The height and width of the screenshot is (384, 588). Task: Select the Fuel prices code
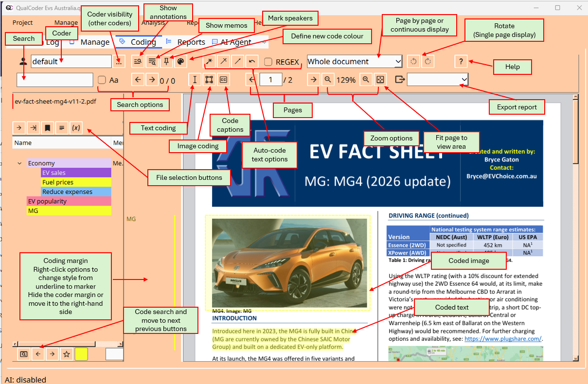(76, 182)
